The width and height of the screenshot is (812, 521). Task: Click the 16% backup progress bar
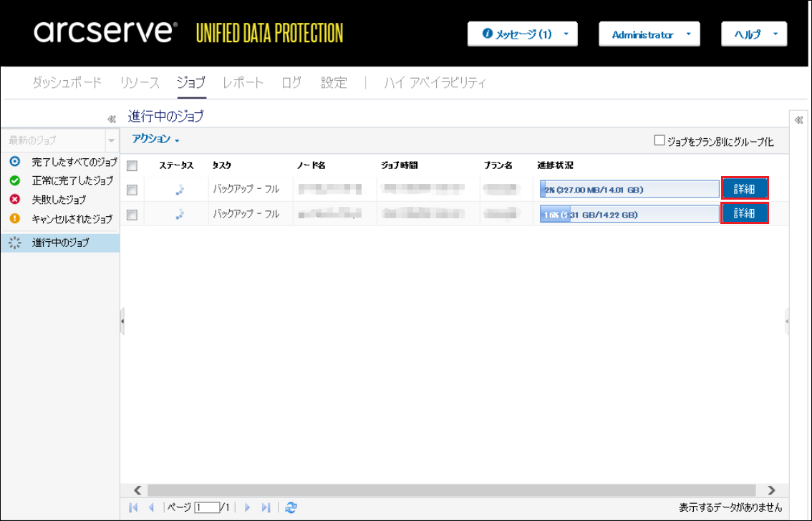click(x=629, y=215)
